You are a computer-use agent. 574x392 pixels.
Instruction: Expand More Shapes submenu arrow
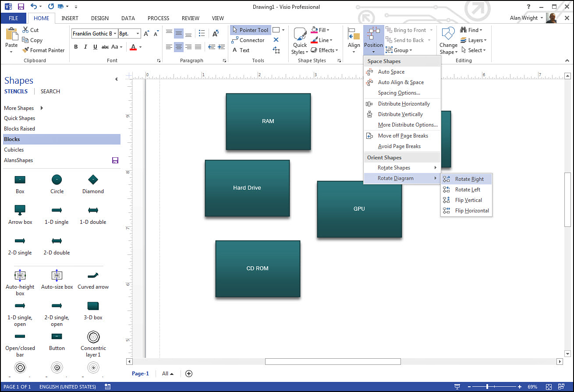point(42,108)
